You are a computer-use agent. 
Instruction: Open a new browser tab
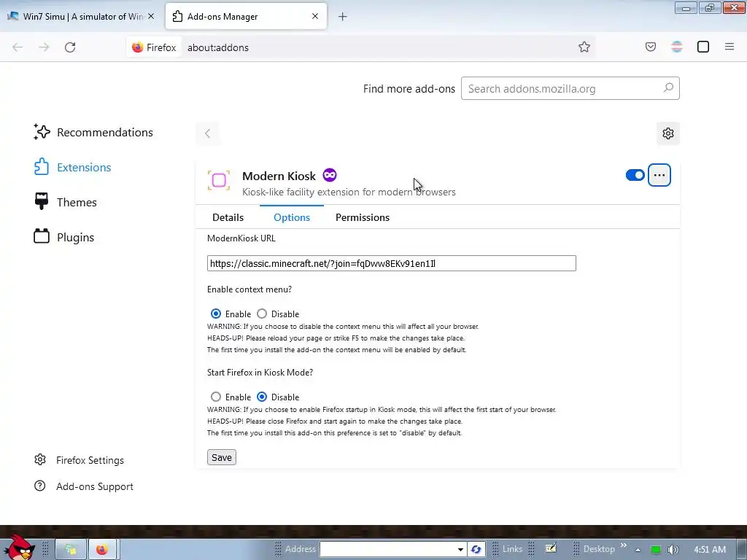tap(343, 17)
